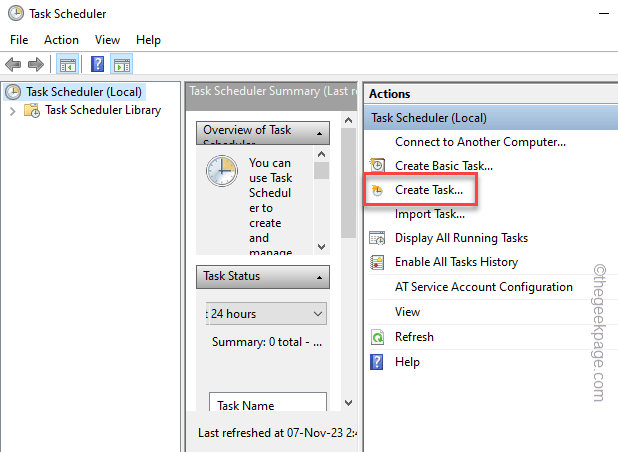Open the View menu
This screenshot has height=452, width=618.
point(107,40)
